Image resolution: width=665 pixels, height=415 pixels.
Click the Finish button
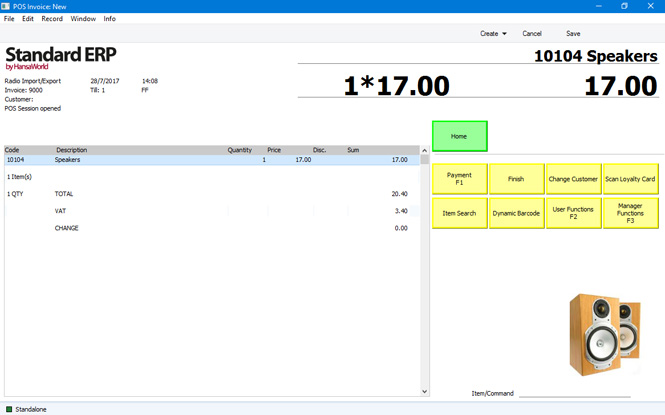(517, 179)
